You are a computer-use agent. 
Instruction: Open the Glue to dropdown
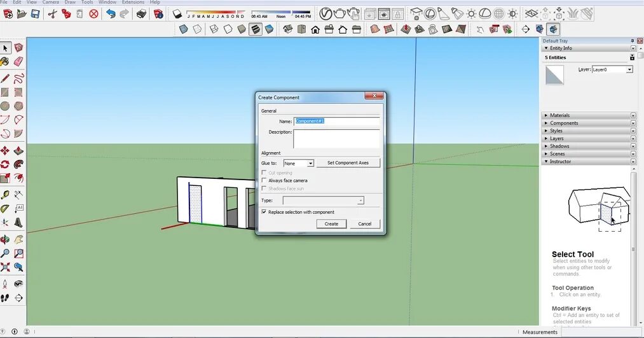(x=299, y=163)
